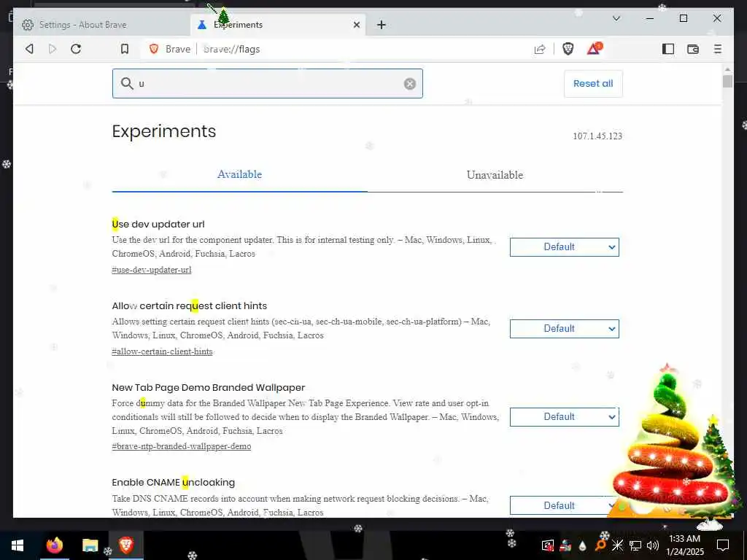Switch to the Available flags tab
The image size is (747, 560).
[x=239, y=174]
